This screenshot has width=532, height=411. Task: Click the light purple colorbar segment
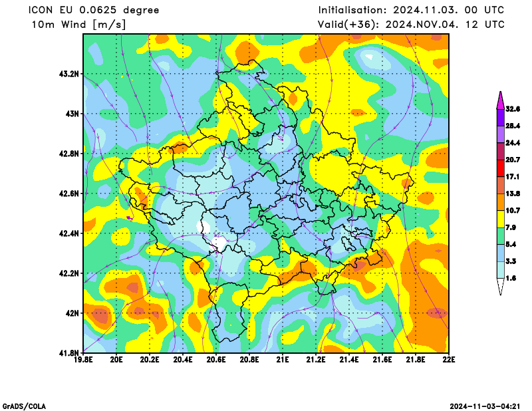pos(501,134)
